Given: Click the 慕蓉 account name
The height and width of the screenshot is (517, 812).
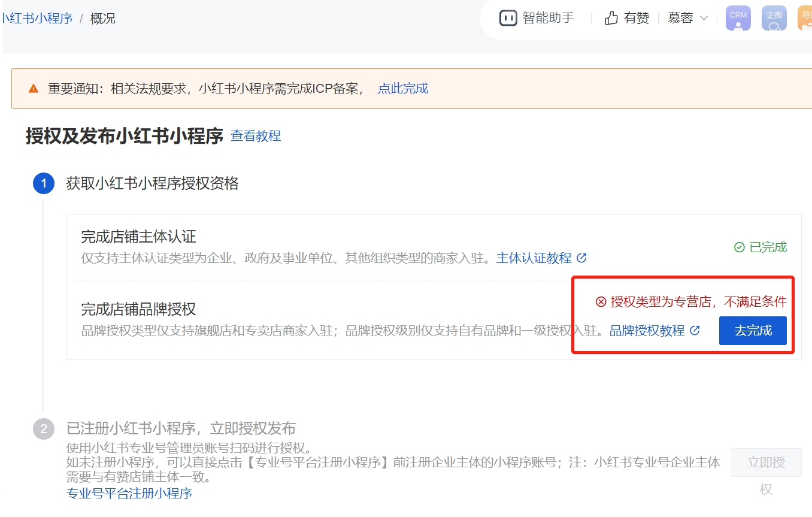Looking at the screenshot, I should [x=681, y=19].
